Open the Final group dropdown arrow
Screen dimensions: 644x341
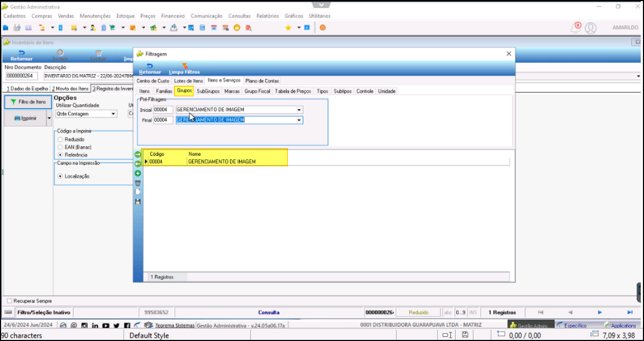coord(300,120)
